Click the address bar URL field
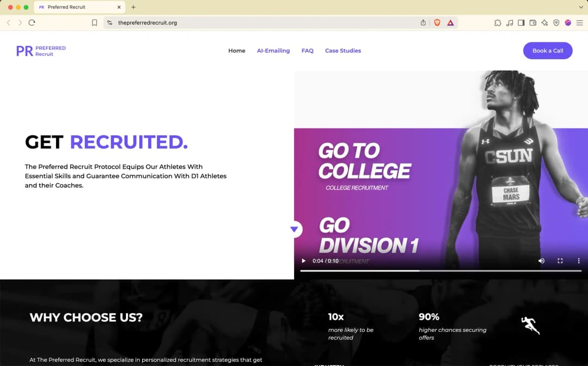588x366 pixels. pos(262,23)
